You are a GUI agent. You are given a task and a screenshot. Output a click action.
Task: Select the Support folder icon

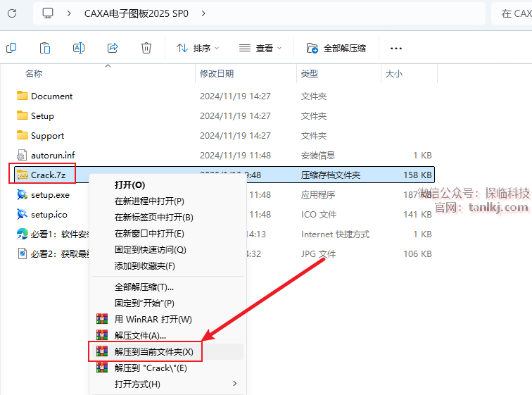tap(23, 135)
